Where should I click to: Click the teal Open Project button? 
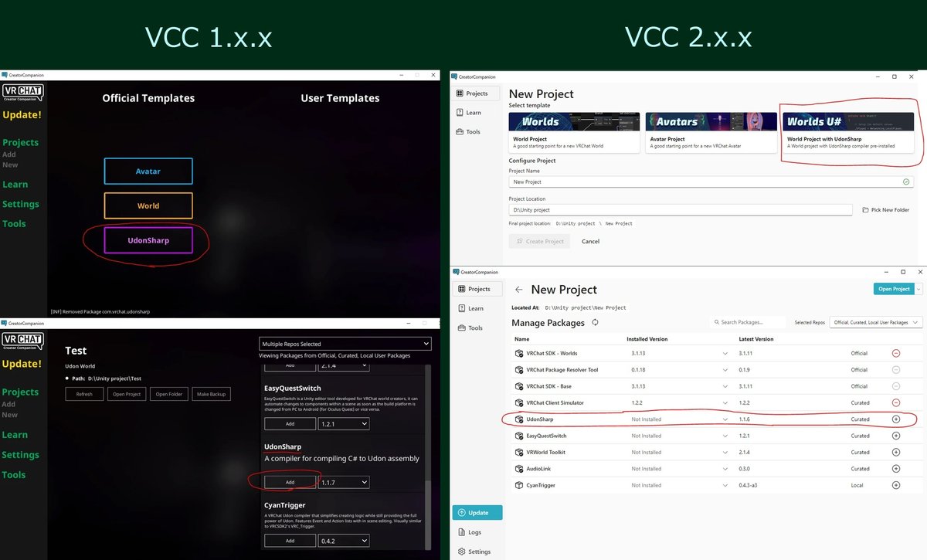coord(894,289)
